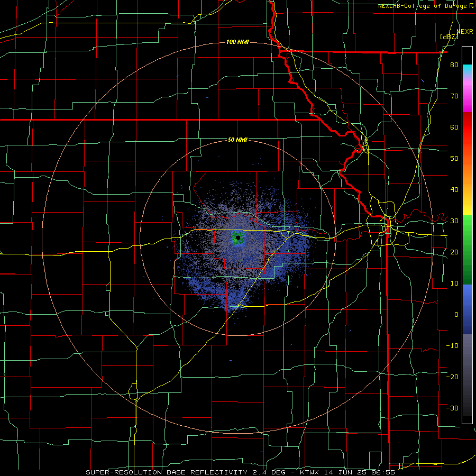
Task: Click the -20 dBZ tick label on the scale
Action: point(452,377)
